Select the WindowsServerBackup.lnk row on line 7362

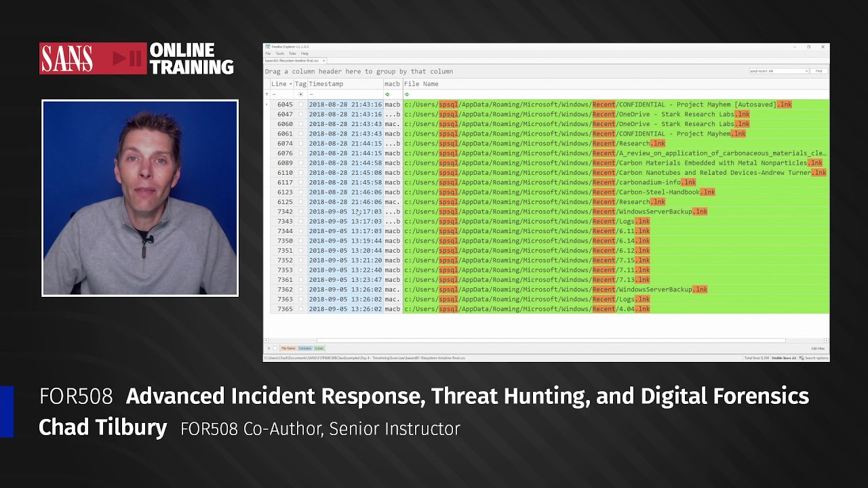[x=616, y=289]
